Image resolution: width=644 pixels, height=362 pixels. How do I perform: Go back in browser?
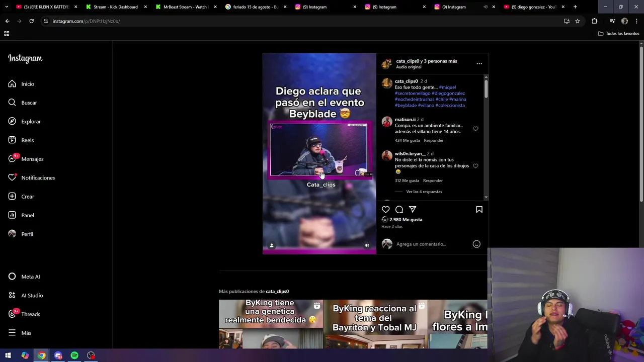[x=7, y=21]
